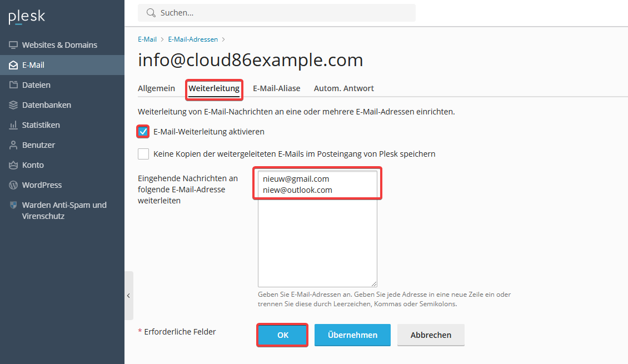The width and height of the screenshot is (628, 364).
Task: Switch to the Allgemein tab
Action: [156, 88]
